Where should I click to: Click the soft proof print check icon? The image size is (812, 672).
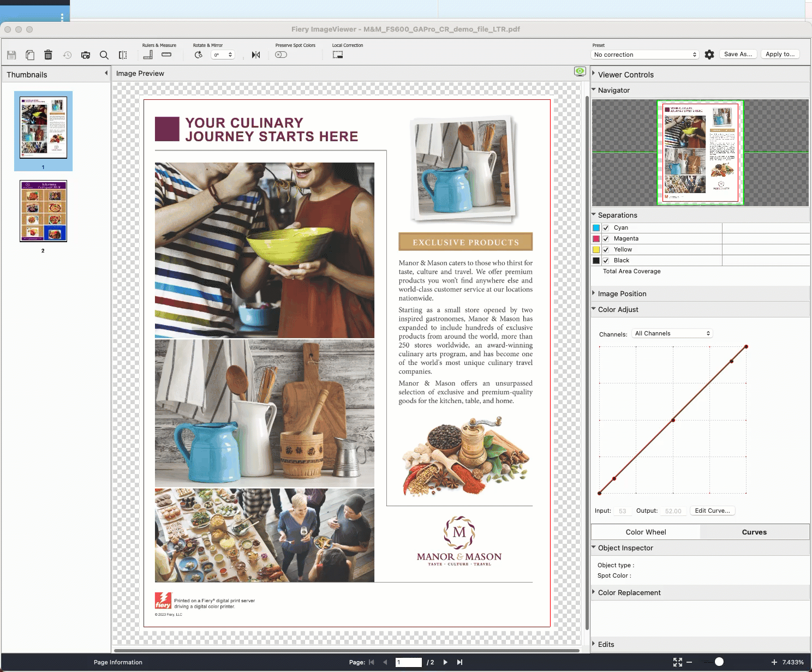(86, 55)
